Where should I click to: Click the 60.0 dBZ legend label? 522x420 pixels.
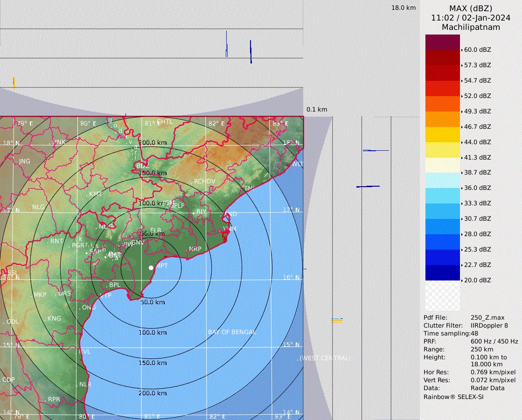pos(477,49)
